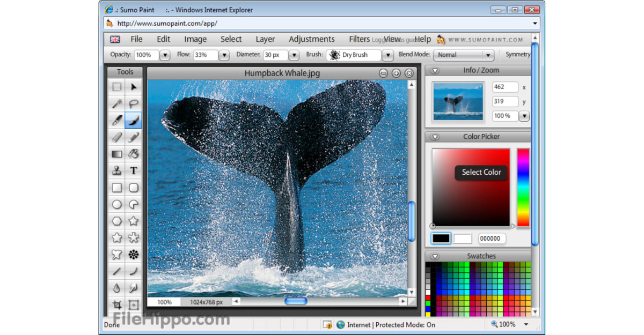This screenshot has height=335, width=644.
Task: Click the white background color swatch
Action: 463,239
